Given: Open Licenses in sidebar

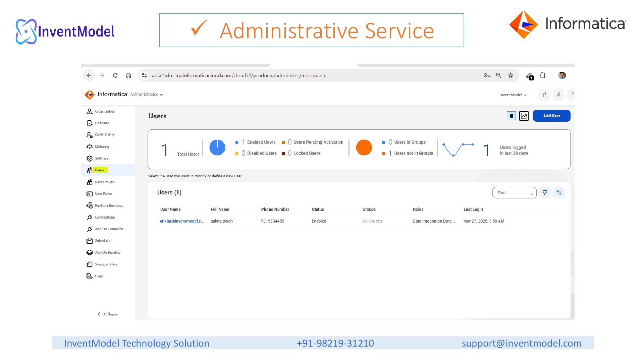Looking at the screenshot, I should point(108,123).
